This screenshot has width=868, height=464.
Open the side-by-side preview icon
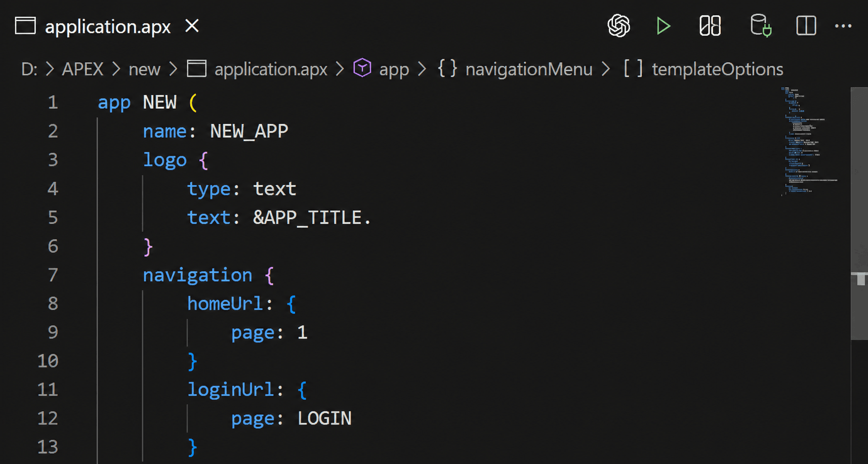click(710, 26)
